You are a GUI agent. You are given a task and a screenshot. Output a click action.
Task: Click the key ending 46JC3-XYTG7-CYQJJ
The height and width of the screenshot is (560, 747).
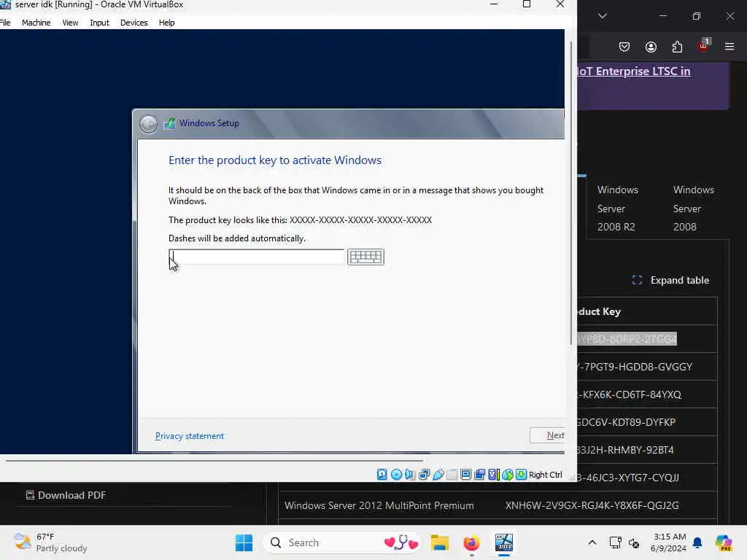[628, 477]
